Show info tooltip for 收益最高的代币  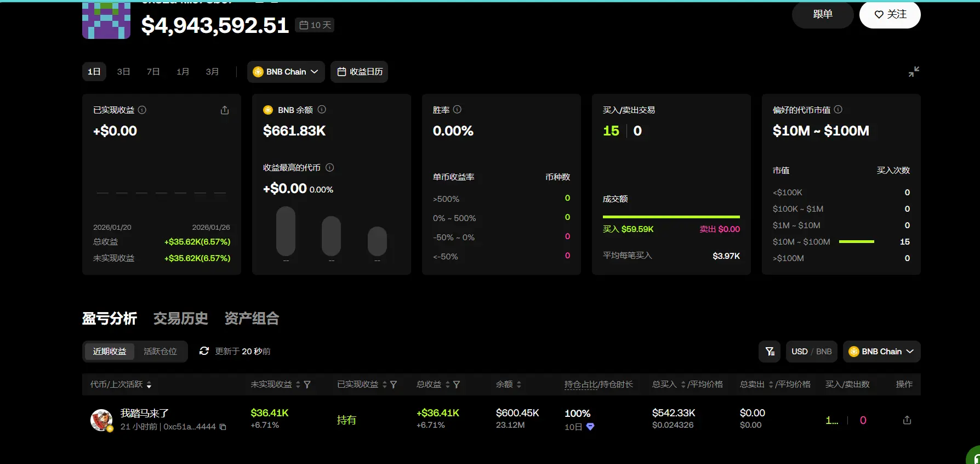[330, 167]
